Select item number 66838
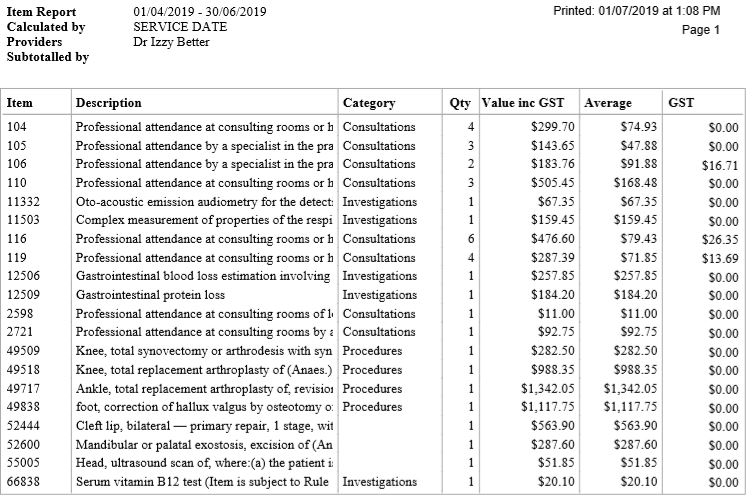Image resolution: width=752 pixels, height=501 pixels. point(23,481)
